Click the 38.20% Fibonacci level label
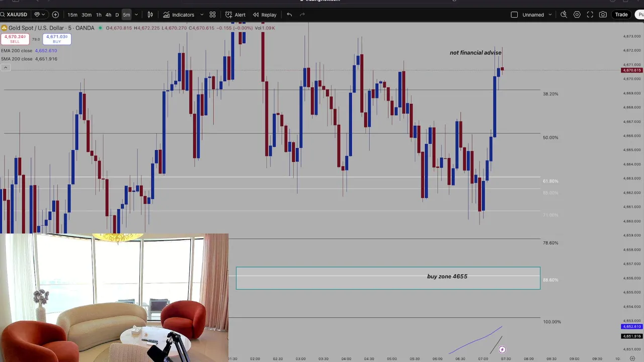This screenshot has width=644, height=362. coord(550,94)
